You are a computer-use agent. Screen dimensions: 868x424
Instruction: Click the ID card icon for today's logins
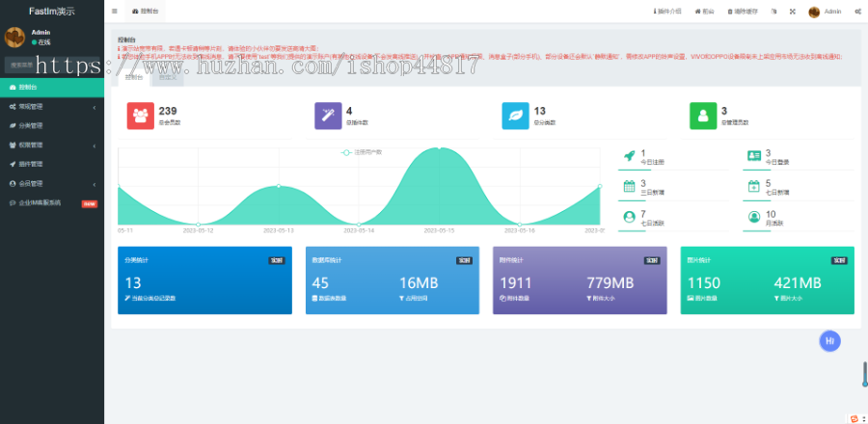(x=754, y=156)
